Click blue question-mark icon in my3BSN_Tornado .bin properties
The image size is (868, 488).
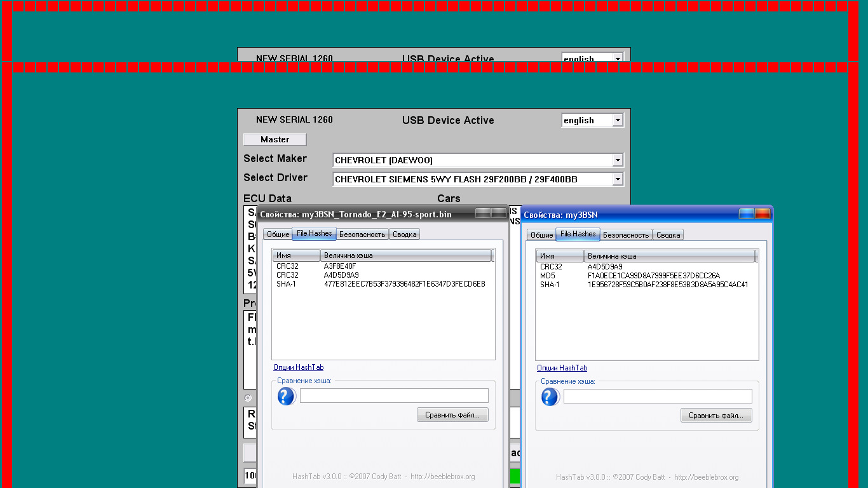(x=287, y=396)
